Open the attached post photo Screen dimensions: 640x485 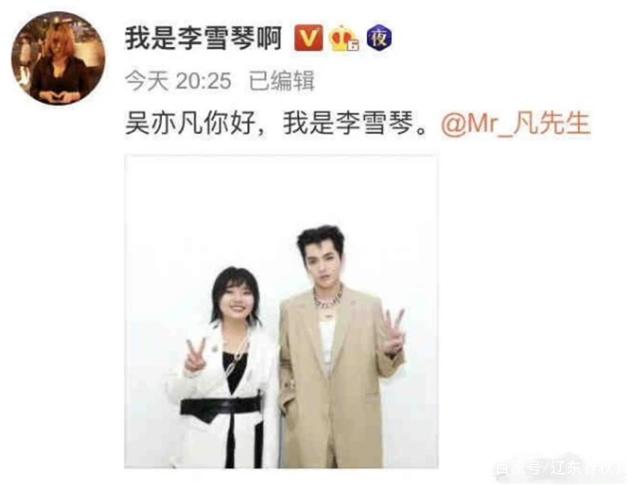(x=281, y=311)
